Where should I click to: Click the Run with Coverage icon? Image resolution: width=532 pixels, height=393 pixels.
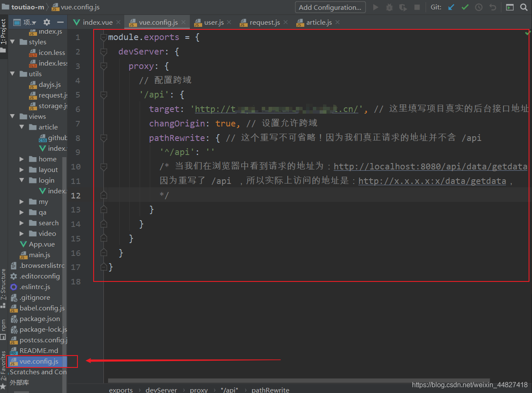[403, 7]
